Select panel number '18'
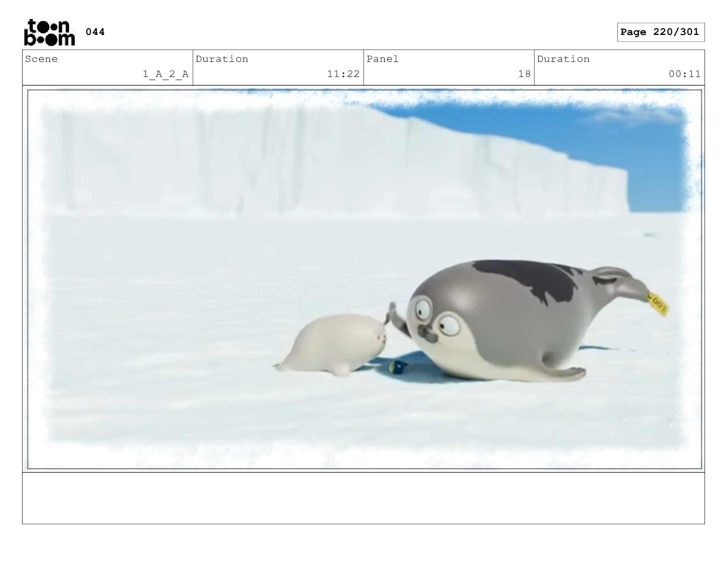 click(525, 74)
